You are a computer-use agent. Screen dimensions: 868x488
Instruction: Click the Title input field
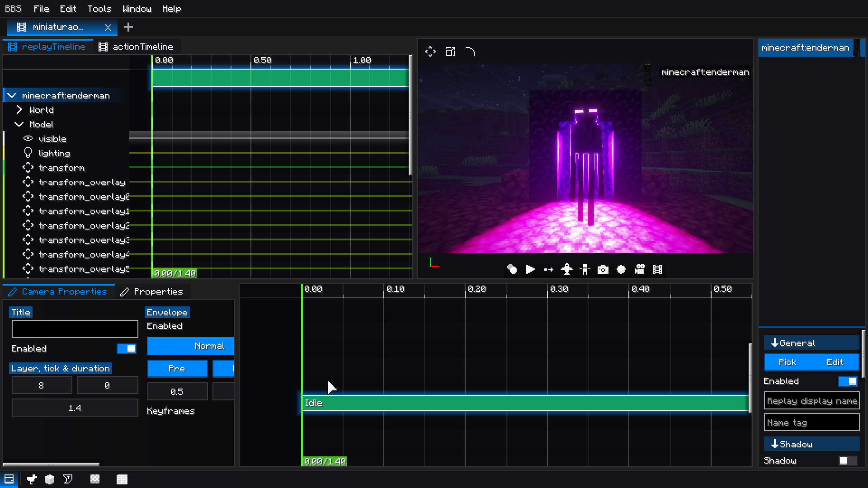tap(75, 329)
